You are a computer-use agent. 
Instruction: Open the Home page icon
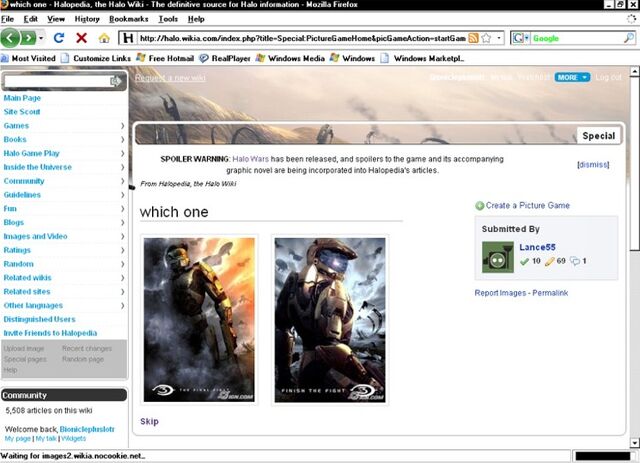pyautogui.click(x=104, y=38)
